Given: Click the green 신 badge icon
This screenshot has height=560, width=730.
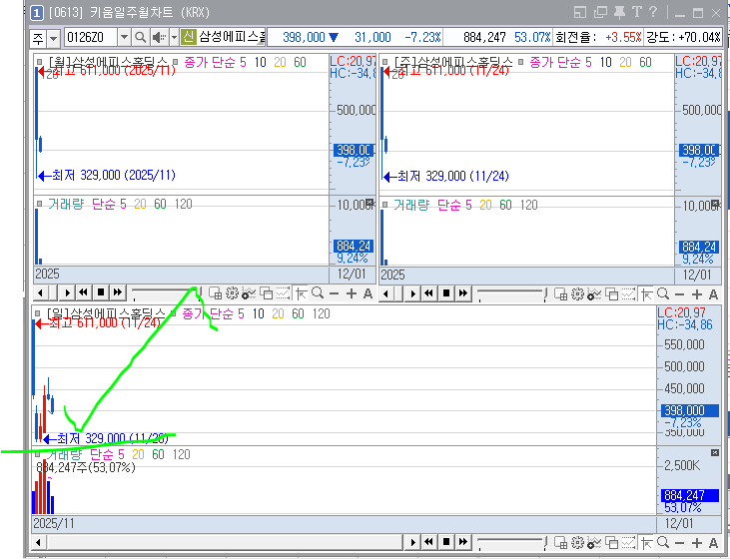Looking at the screenshot, I should (x=188, y=37).
